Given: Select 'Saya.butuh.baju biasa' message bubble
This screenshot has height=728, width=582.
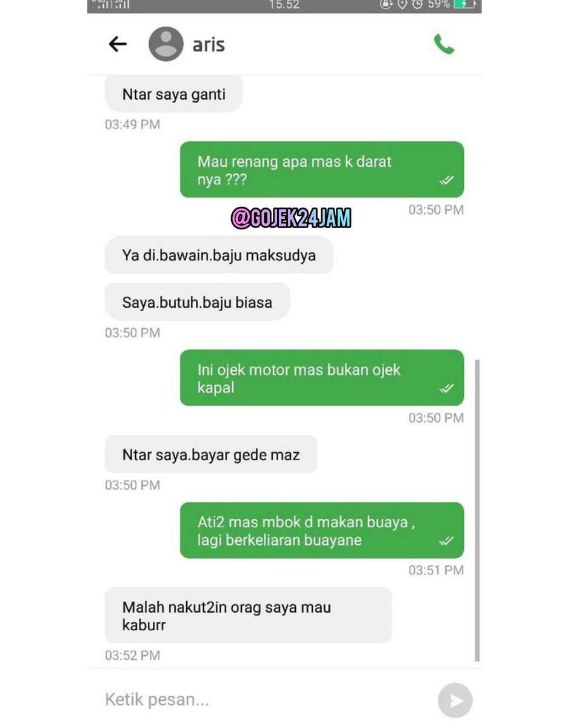Looking at the screenshot, I should click(197, 302).
